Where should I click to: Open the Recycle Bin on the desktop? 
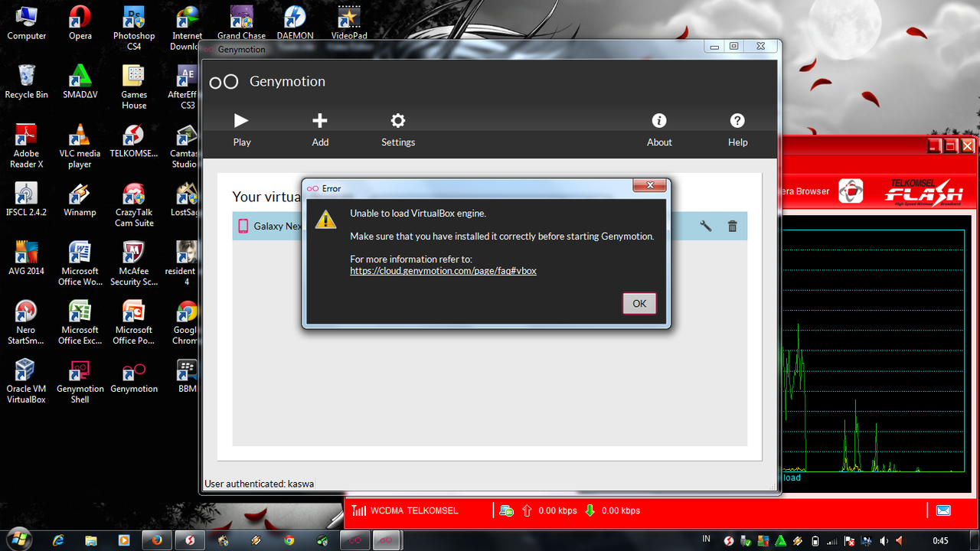[27, 82]
